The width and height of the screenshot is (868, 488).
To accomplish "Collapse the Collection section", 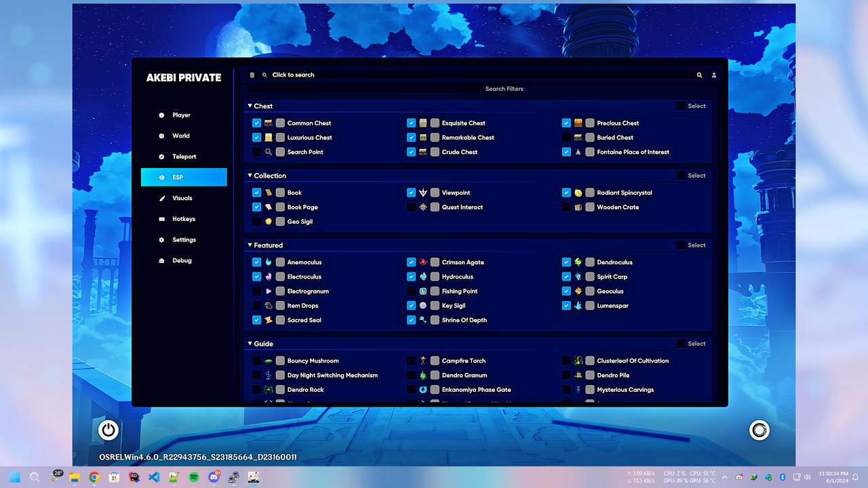I will tap(250, 176).
